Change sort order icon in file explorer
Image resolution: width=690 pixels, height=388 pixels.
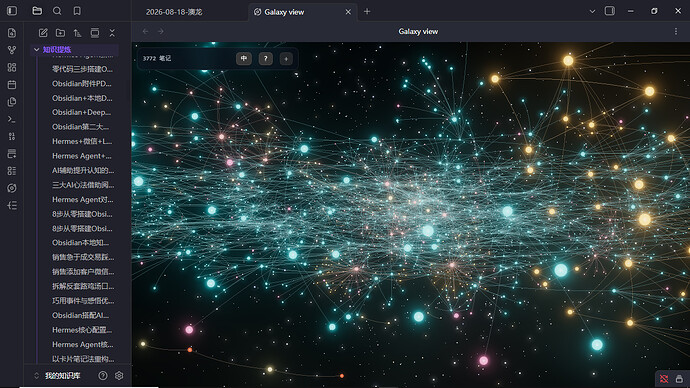coord(77,33)
